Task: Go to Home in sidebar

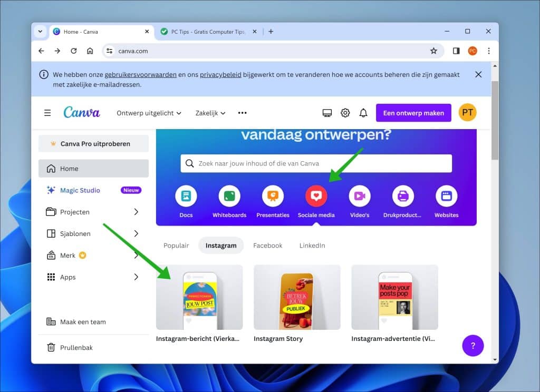Action: point(93,168)
